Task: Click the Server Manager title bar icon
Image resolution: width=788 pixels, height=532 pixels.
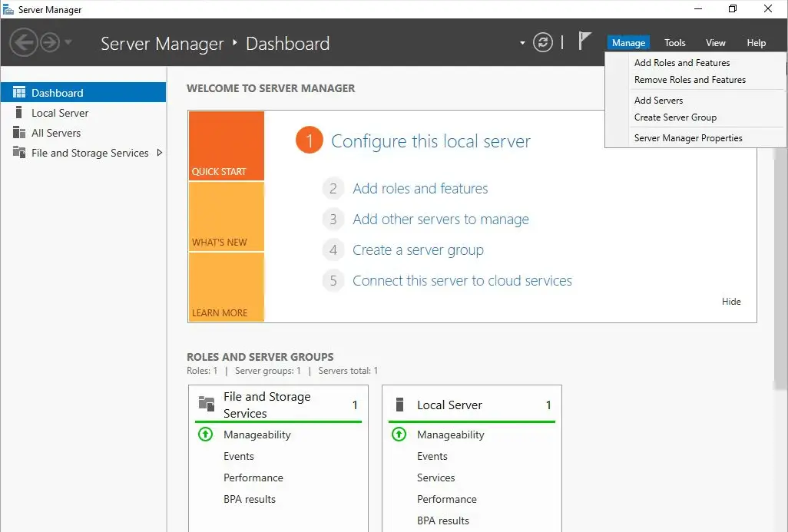Action: click(x=8, y=9)
